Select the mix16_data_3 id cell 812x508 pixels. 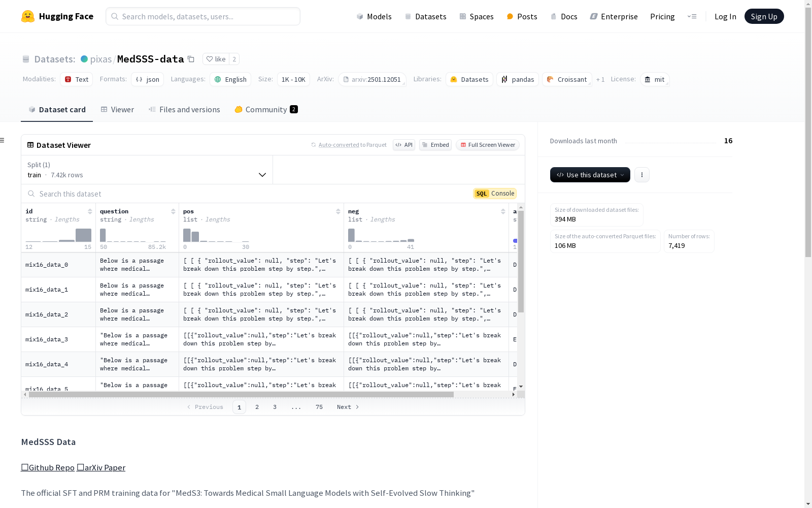tap(58, 339)
